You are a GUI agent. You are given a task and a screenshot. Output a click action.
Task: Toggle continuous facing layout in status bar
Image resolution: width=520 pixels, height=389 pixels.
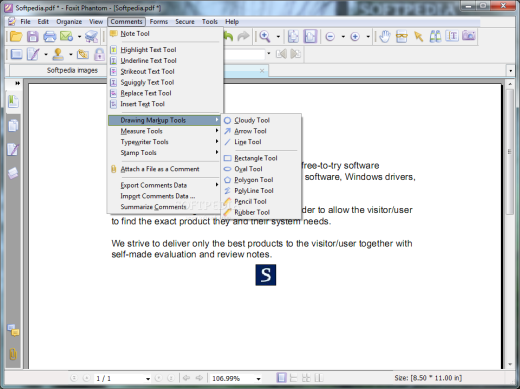click(x=319, y=378)
